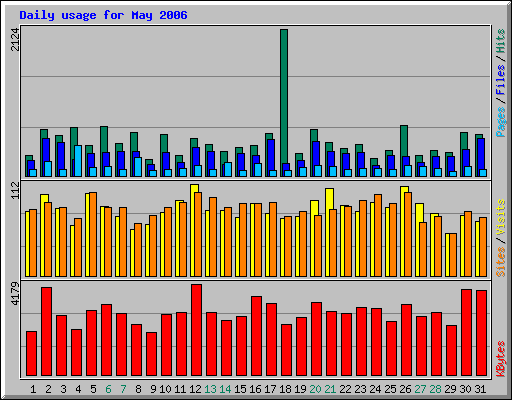
Task: Select the orange Sites bar for day 5
Action: (93, 234)
